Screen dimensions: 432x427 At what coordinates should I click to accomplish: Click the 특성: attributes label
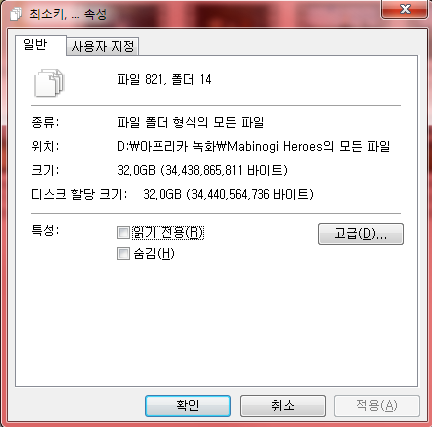[x=45, y=230]
